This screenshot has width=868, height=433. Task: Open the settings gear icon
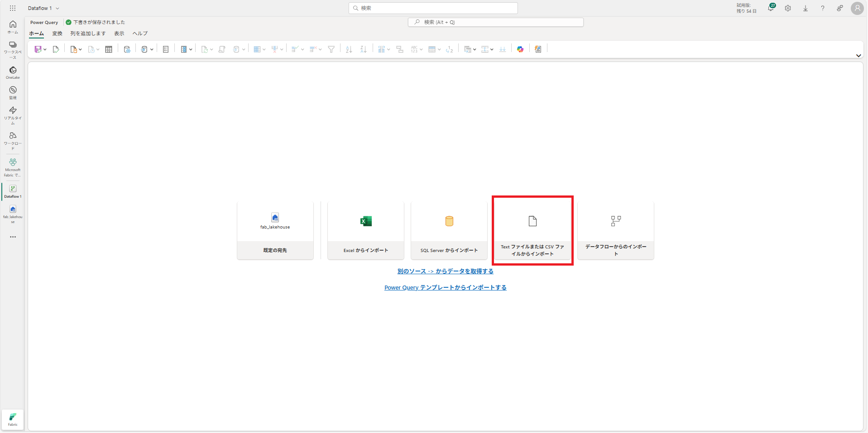coord(788,8)
